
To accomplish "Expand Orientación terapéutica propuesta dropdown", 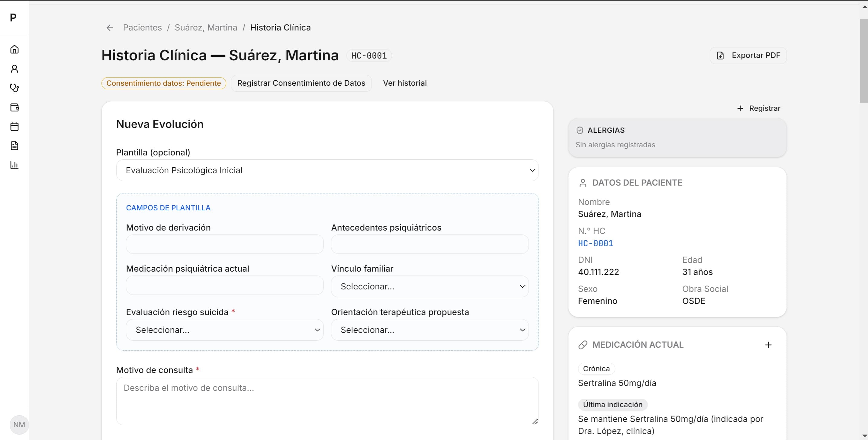I will click(429, 330).
